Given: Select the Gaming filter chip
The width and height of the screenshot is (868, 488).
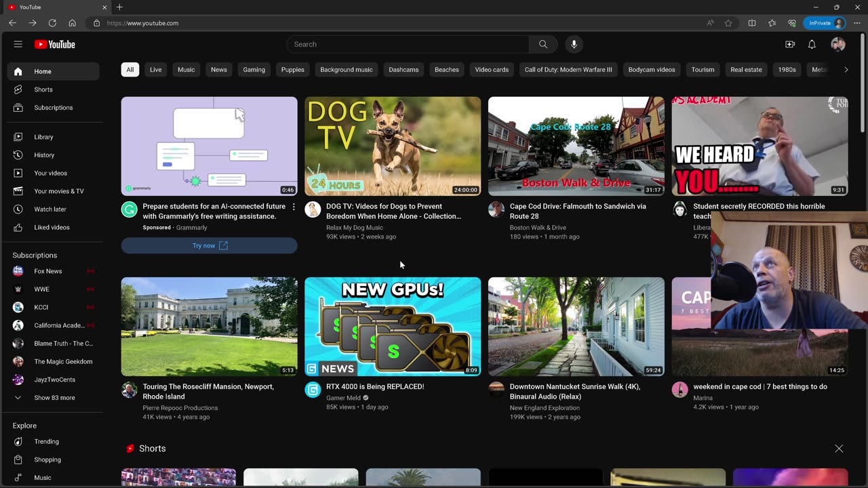Looking at the screenshot, I should coord(254,70).
